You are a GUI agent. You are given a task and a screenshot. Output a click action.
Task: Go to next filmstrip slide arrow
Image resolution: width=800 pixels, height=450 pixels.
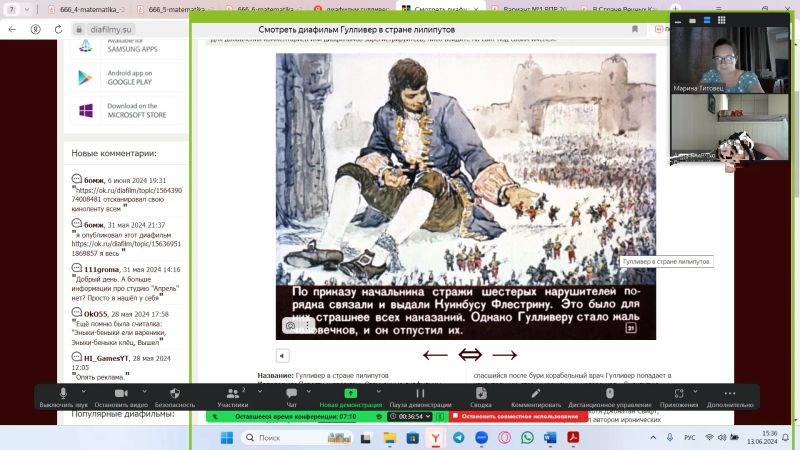[505, 355]
